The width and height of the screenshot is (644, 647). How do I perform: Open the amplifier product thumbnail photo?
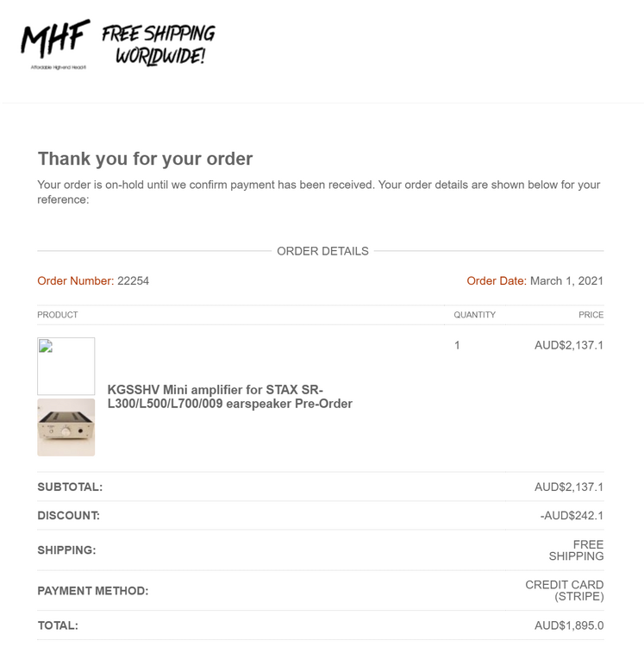pyautogui.click(x=66, y=427)
